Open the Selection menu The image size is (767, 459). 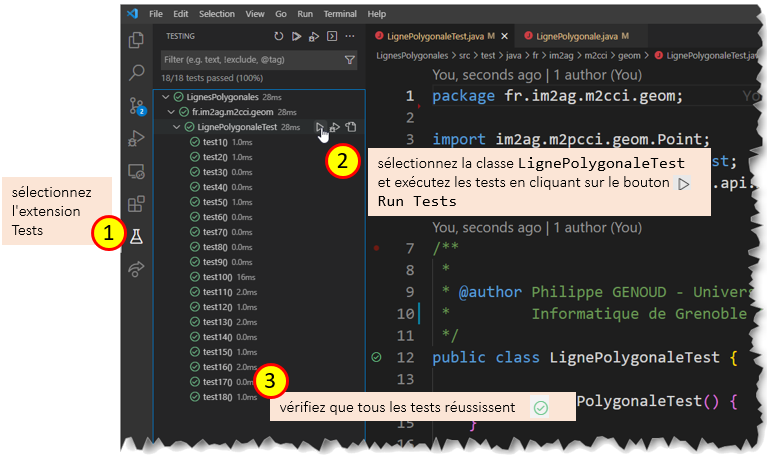217,14
